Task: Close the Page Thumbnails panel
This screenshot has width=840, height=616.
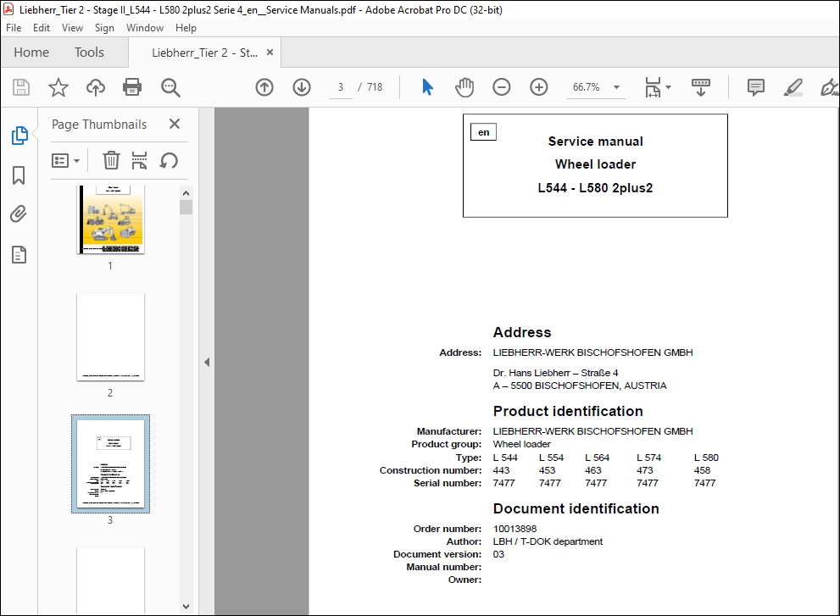Action: (175, 124)
